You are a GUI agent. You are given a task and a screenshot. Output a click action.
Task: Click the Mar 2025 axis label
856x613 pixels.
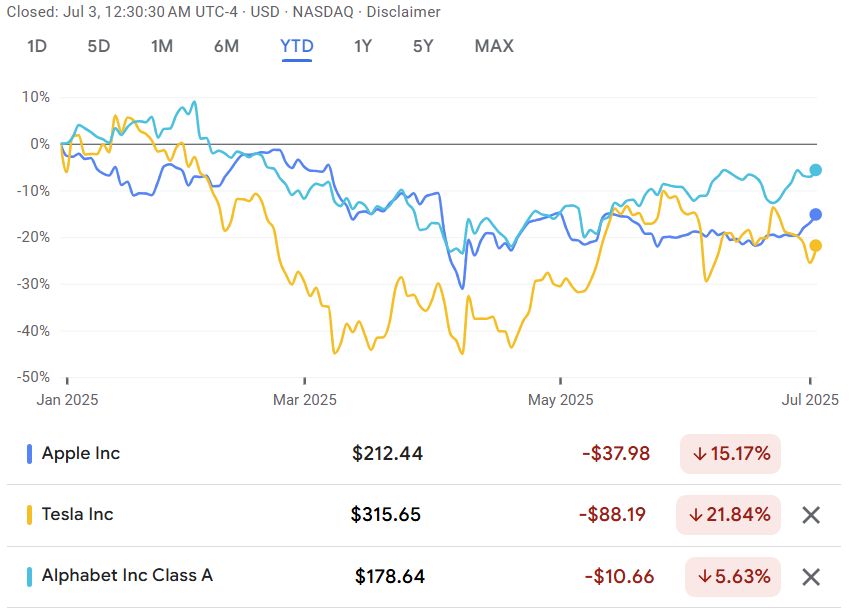(x=305, y=400)
